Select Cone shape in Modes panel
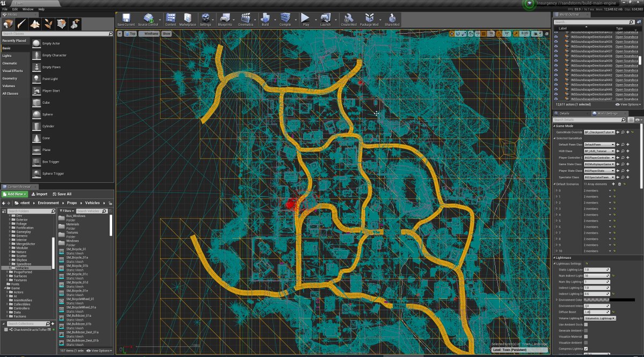The image size is (644, 357). [x=72, y=138]
